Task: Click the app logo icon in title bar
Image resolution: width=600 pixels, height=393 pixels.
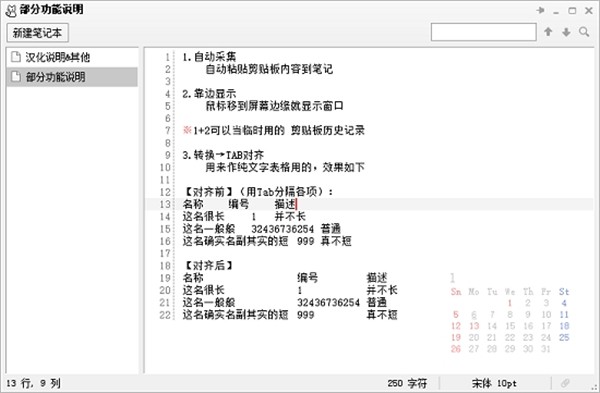Action: pos(11,10)
